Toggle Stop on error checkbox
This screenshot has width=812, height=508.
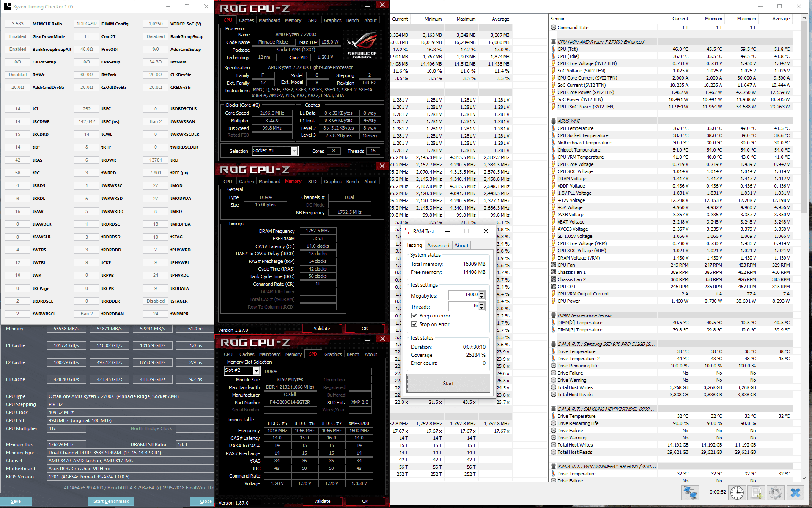pos(414,324)
